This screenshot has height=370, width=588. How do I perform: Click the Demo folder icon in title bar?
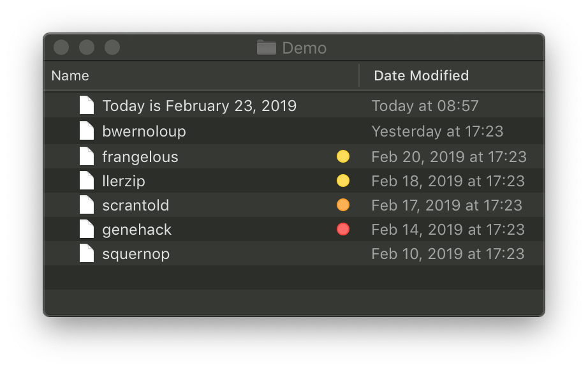[x=266, y=48]
